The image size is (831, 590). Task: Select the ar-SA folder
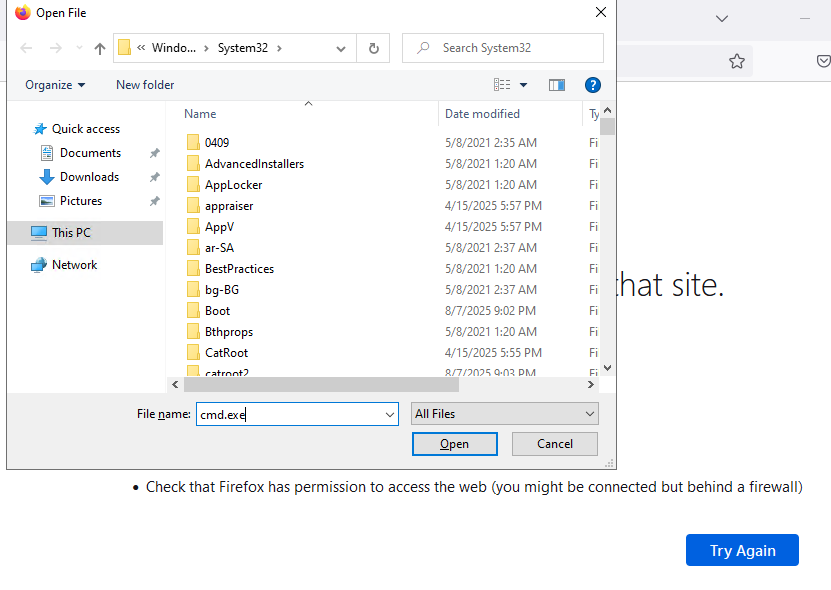coord(219,248)
